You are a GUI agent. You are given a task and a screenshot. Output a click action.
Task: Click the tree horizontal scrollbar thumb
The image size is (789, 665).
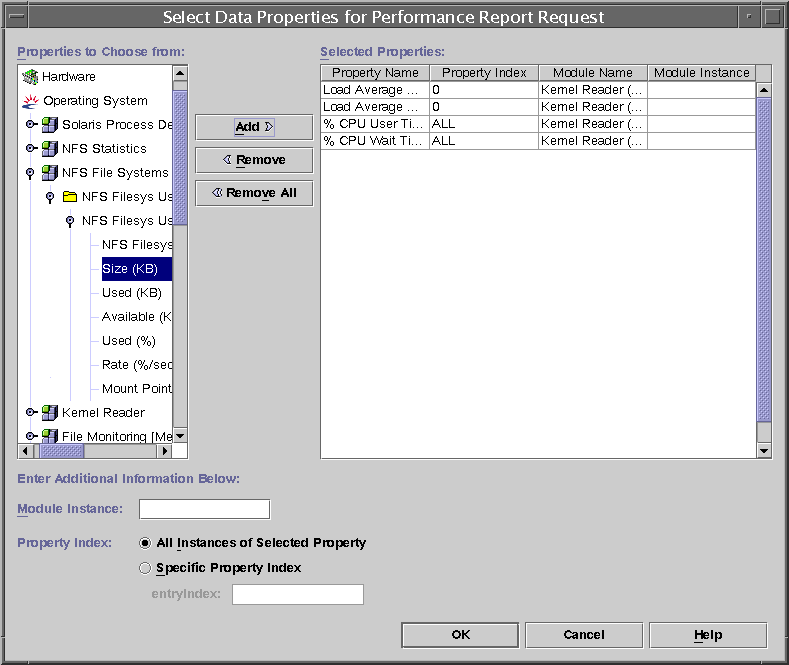click(x=61, y=451)
